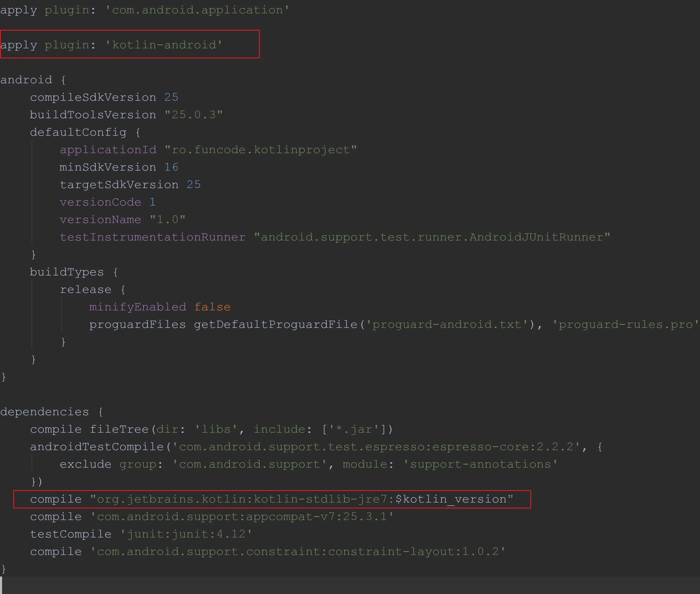Click the buildToolsVersion "25.0.3" string
This screenshot has height=594, width=700.
193,115
